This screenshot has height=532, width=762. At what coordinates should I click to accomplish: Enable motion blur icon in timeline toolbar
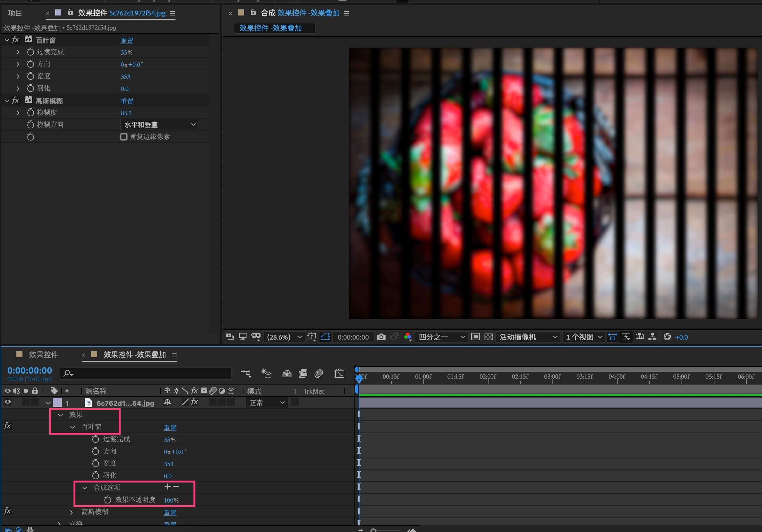318,374
